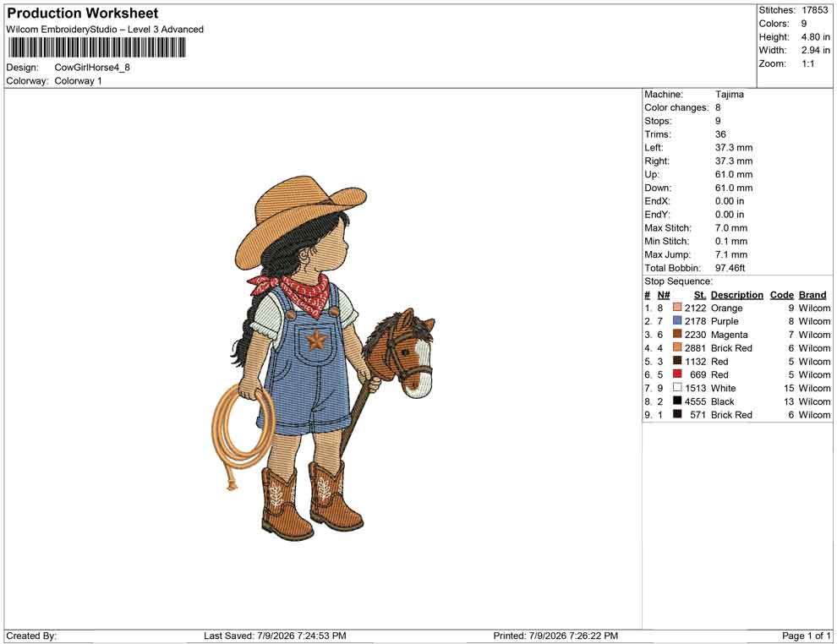Click stitch count '2178' in Purple row

point(695,321)
